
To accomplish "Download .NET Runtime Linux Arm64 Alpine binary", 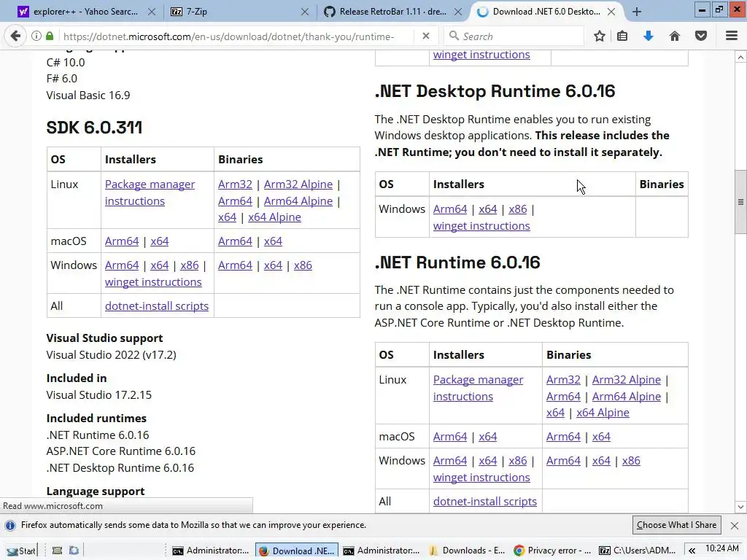I will point(627,396).
